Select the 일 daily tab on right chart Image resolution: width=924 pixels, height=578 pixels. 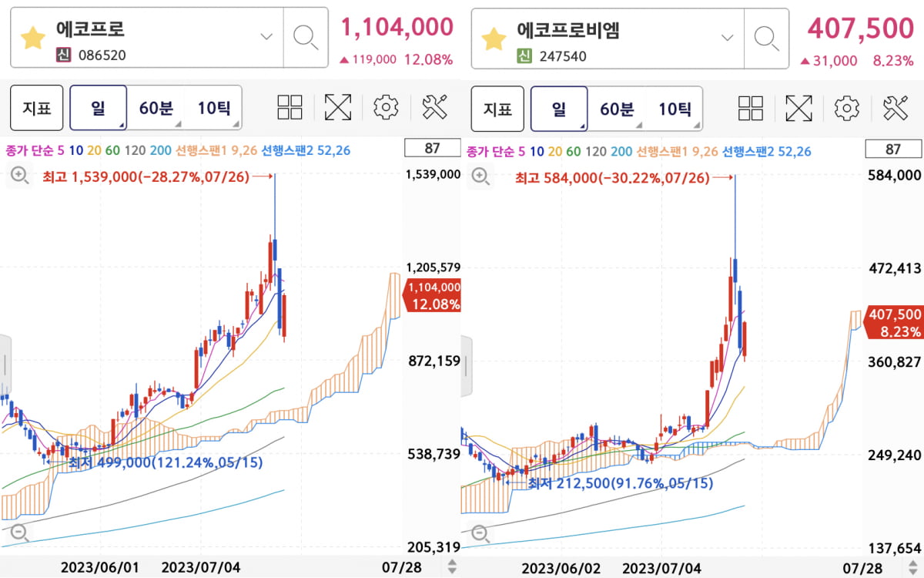[559, 108]
